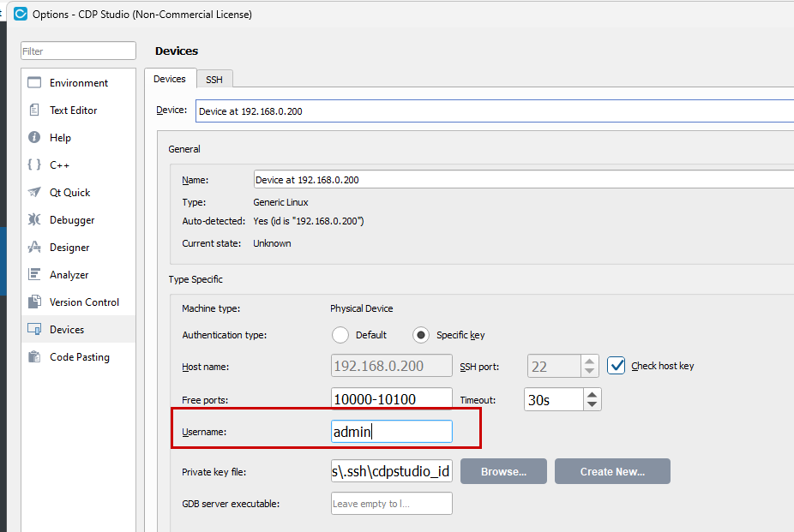This screenshot has width=794, height=532.
Task: Click the Designer pencil icon
Action: point(34,247)
